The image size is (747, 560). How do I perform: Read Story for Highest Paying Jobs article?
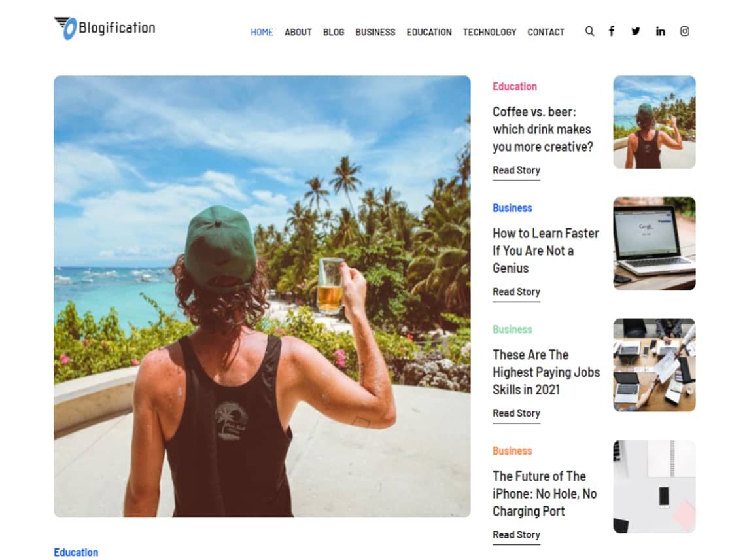(x=516, y=413)
